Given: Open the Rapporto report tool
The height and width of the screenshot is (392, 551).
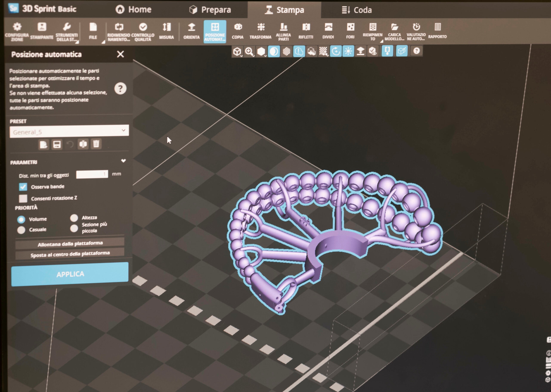Looking at the screenshot, I should click(x=438, y=31).
